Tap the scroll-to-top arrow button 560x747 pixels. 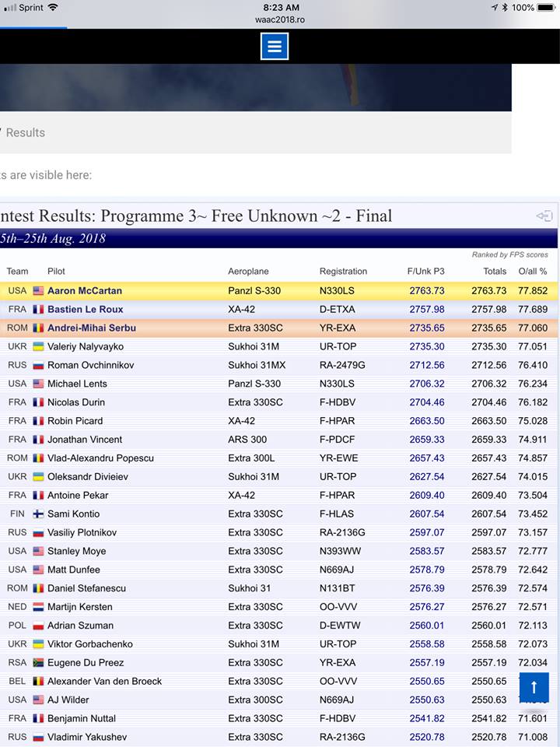pos(534,687)
